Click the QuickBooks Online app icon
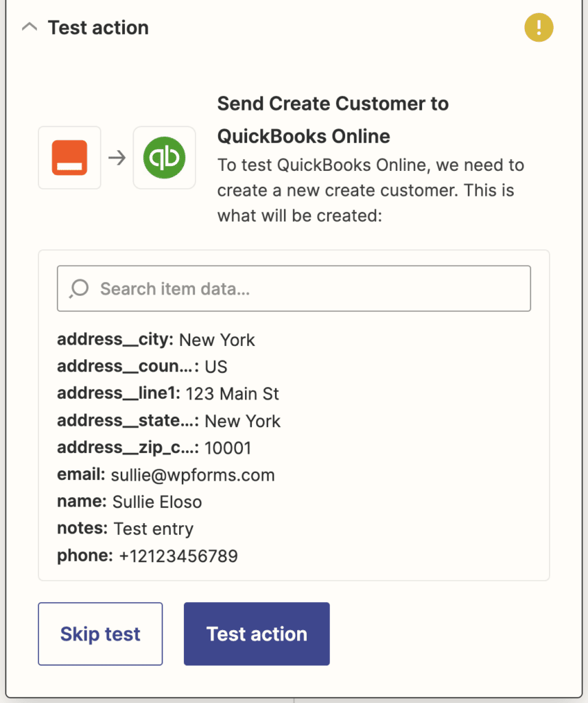The height and width of the screenshot is (703, 588). (x=164, y=157)
